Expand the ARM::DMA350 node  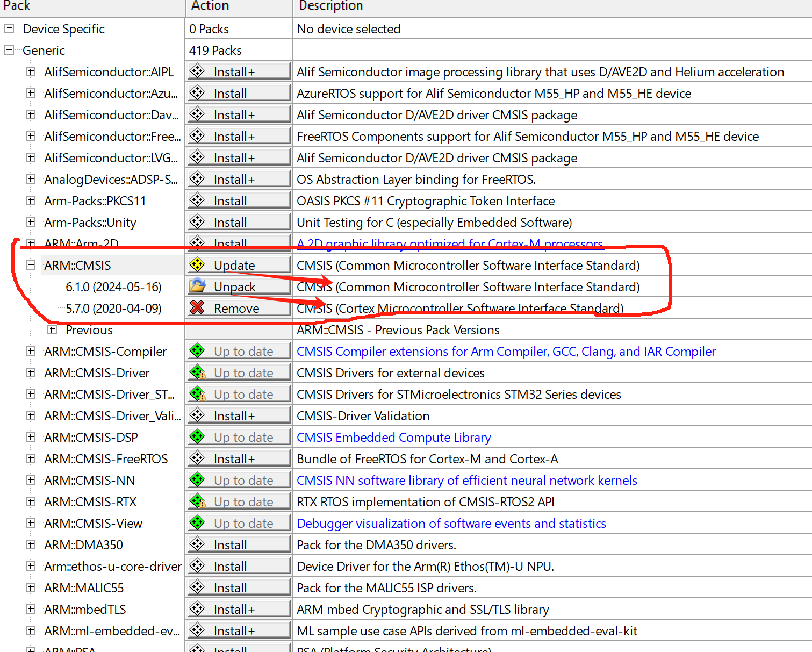click(x=31, y=544)
